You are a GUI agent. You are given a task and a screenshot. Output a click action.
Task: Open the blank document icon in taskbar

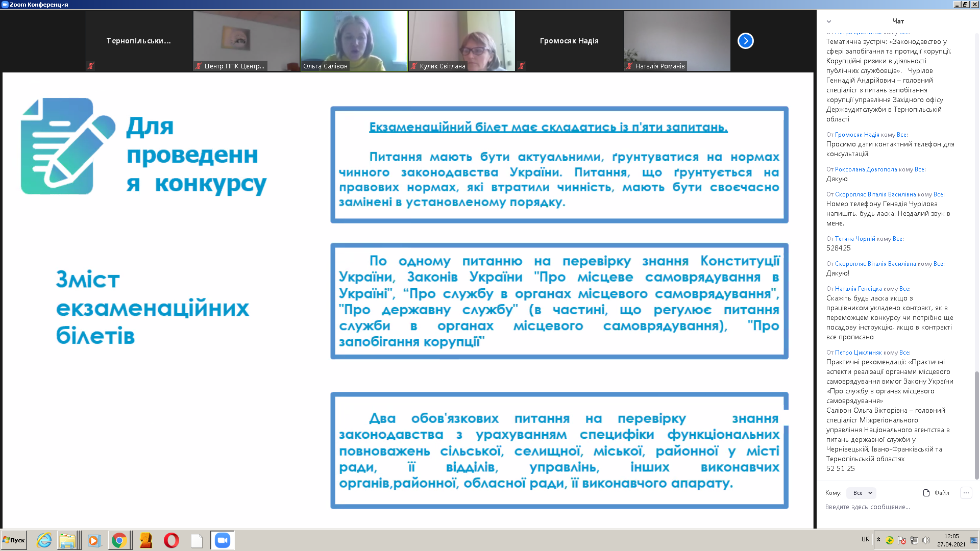pyautogui.click(x=197, y=540)
